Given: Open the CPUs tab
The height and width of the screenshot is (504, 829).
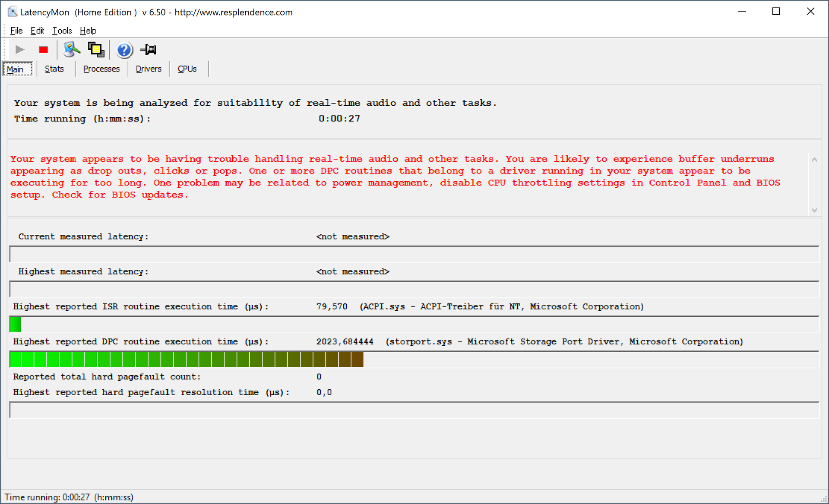Looking at the screenshot, I should [x=187, y=69].
